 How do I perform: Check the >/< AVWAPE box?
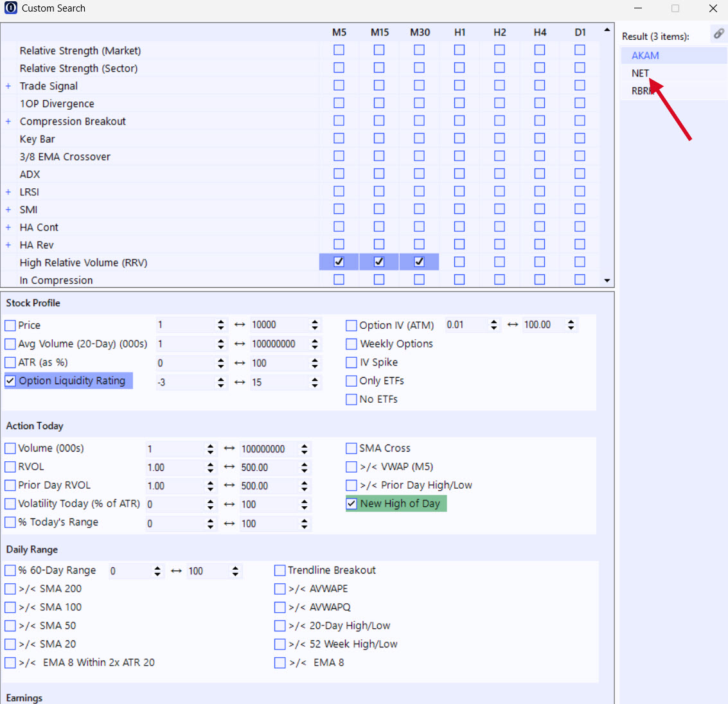point(280,589)
